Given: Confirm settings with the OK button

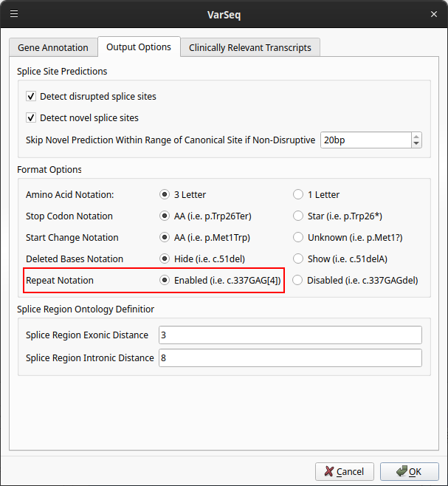Looking at the screenshot, I should (410, 471).
